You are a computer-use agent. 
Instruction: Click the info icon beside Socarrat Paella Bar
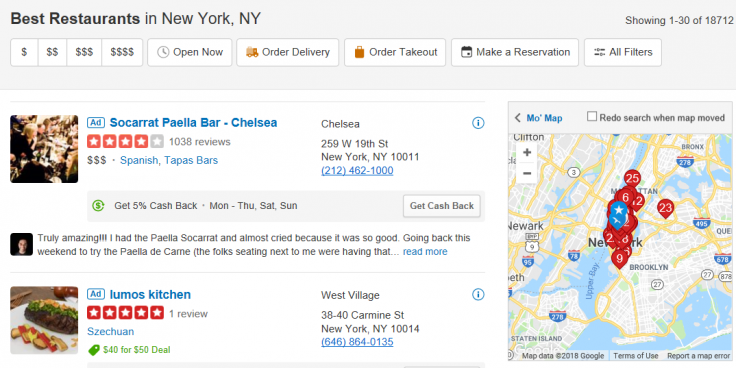(478, 123)
